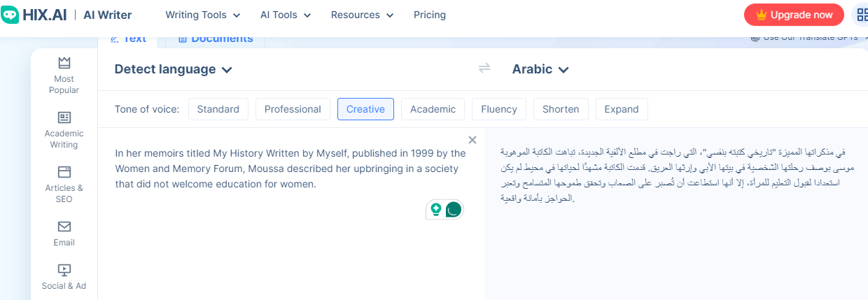
Task: Open the Most Popular crown icon
Action: 64,62
